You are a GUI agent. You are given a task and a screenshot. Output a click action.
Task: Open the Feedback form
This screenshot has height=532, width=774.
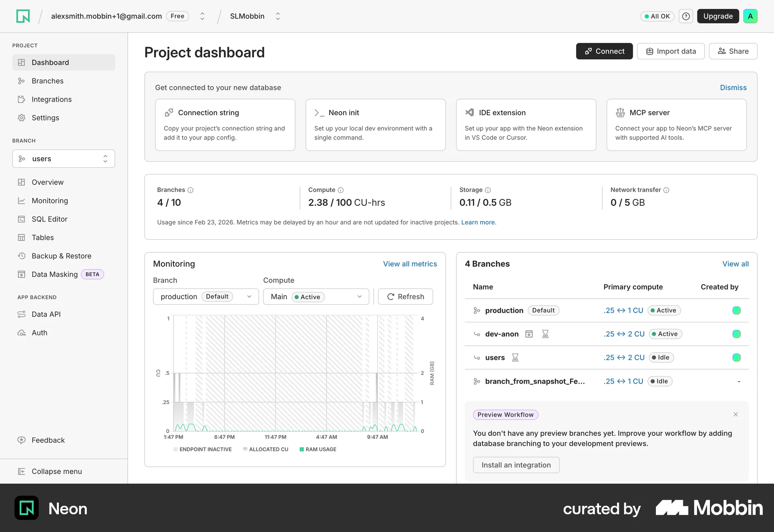tap(64, 440)
